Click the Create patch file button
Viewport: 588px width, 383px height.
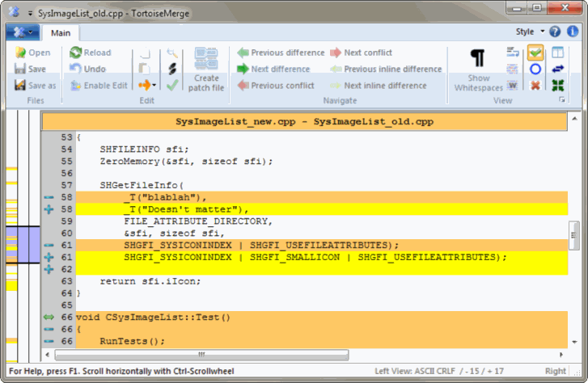click(x=207, y=69)
